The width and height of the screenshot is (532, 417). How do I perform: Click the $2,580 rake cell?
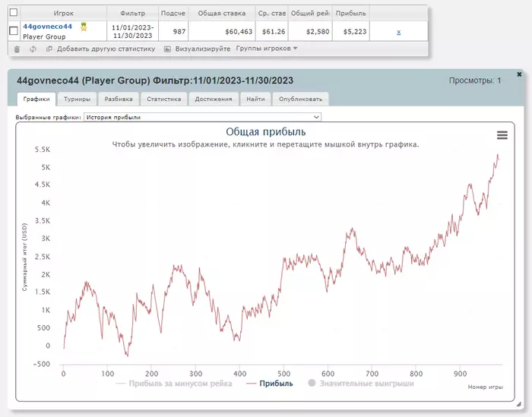click(x=310, y=31)
